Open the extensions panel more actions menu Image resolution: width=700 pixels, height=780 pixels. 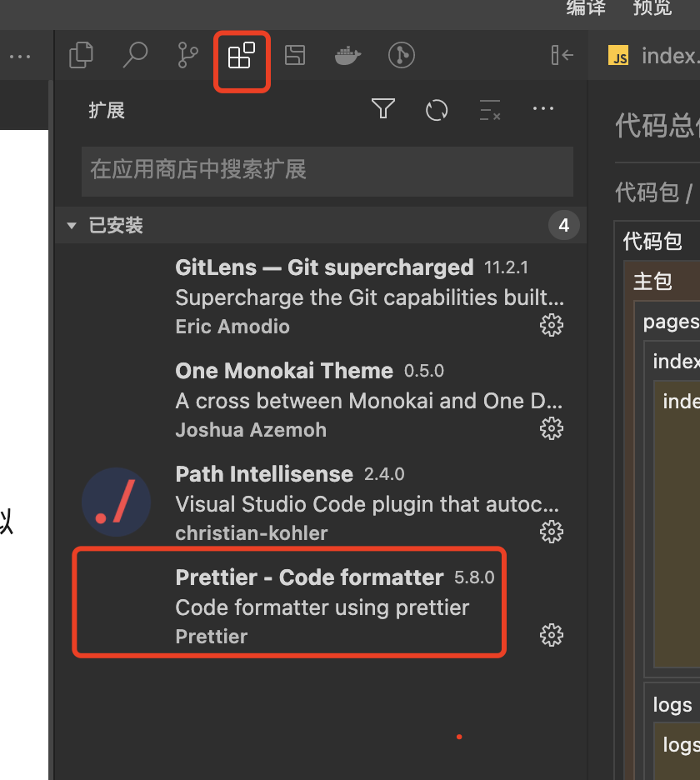point(542,109)
